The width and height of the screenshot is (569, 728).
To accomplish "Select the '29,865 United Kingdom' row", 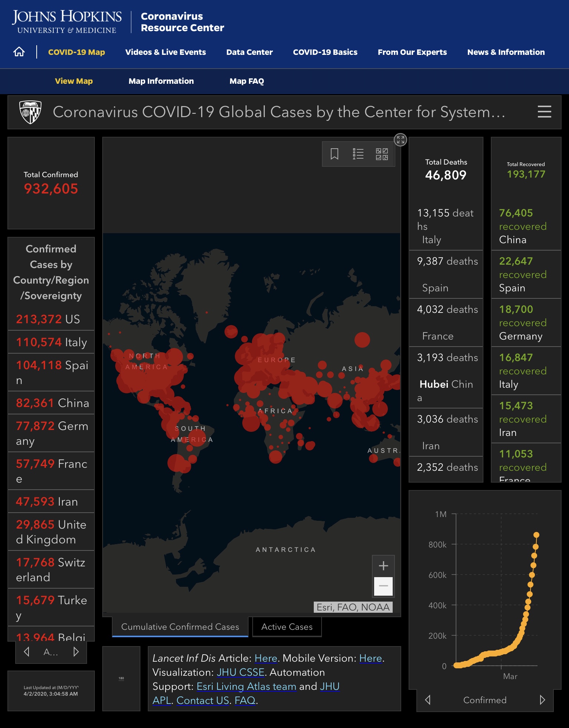I will pyautogui.click(x=51, y=532).
